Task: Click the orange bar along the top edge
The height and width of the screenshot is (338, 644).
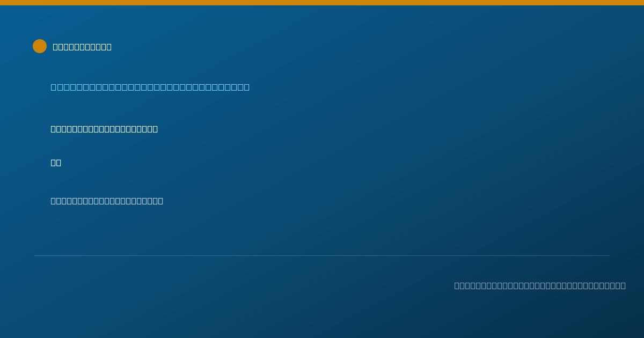Action: (322, 3)
